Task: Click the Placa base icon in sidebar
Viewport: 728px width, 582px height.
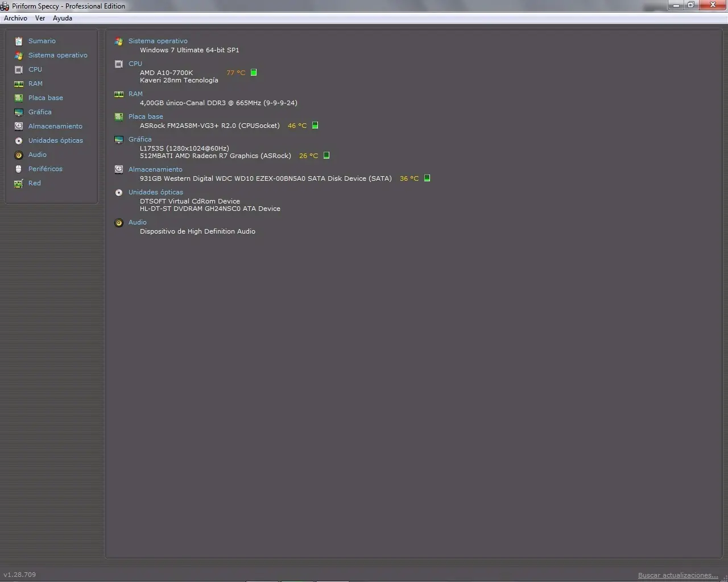Action: coord(19,98)
